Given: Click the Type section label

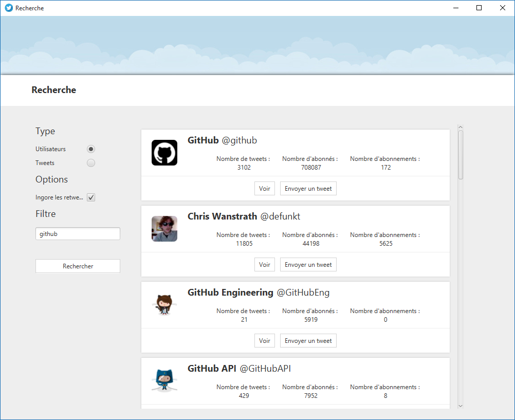Looking at the screenshot, I should tap(45, 131).
